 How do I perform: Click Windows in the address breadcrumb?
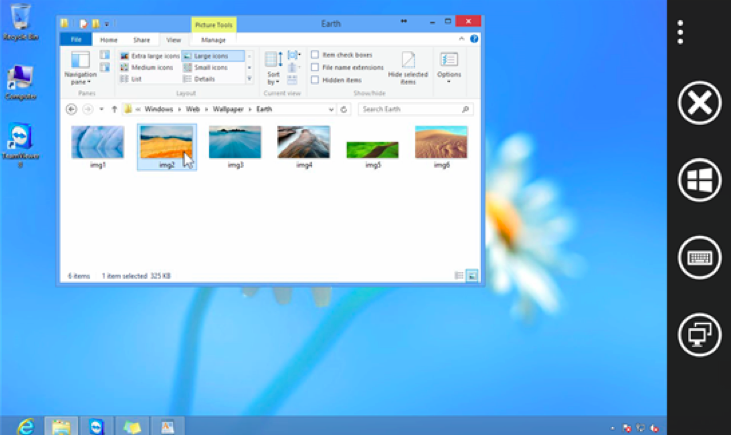click(159, 109)
